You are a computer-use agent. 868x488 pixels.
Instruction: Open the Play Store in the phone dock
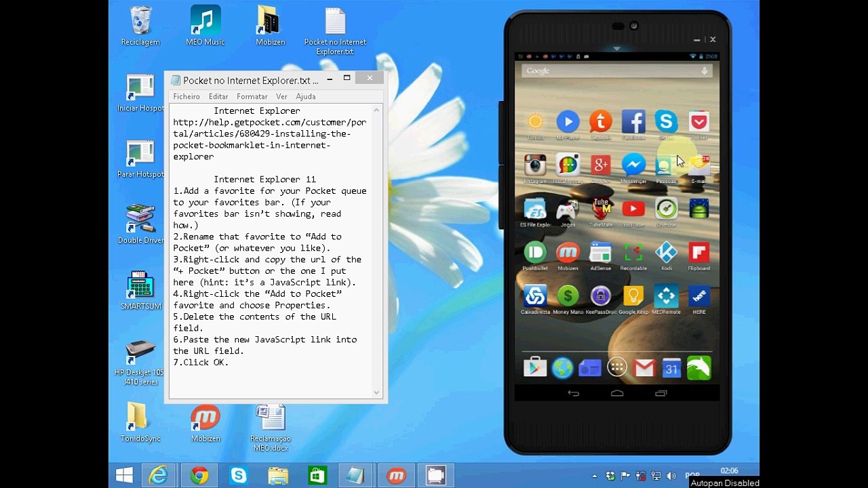coord(535,367)
